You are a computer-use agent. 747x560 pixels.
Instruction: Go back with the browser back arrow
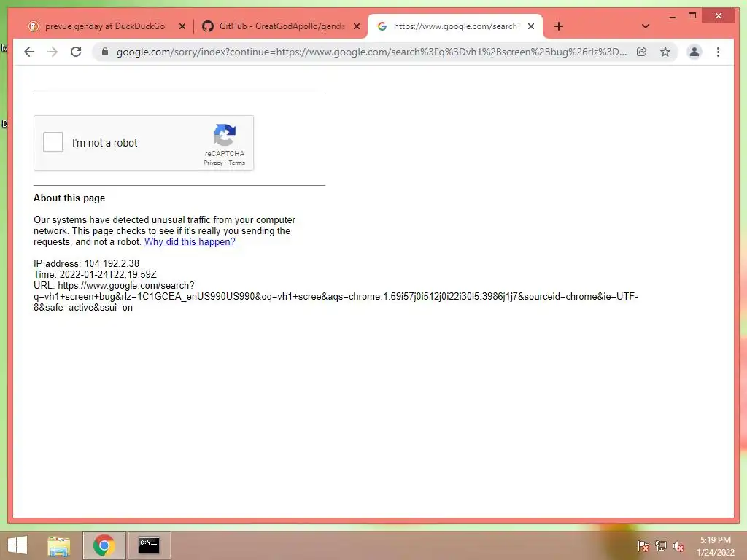(x=29, y=52)
